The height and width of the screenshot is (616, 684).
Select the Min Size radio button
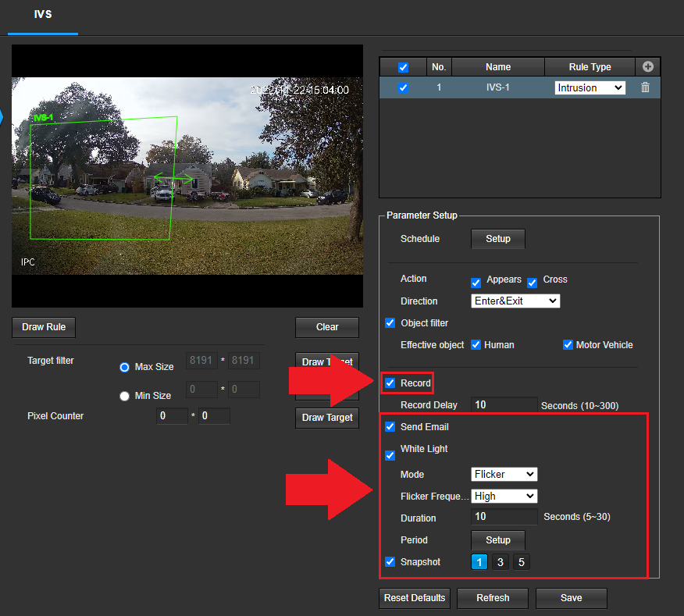pyautogui.click(x=124, y=396)
